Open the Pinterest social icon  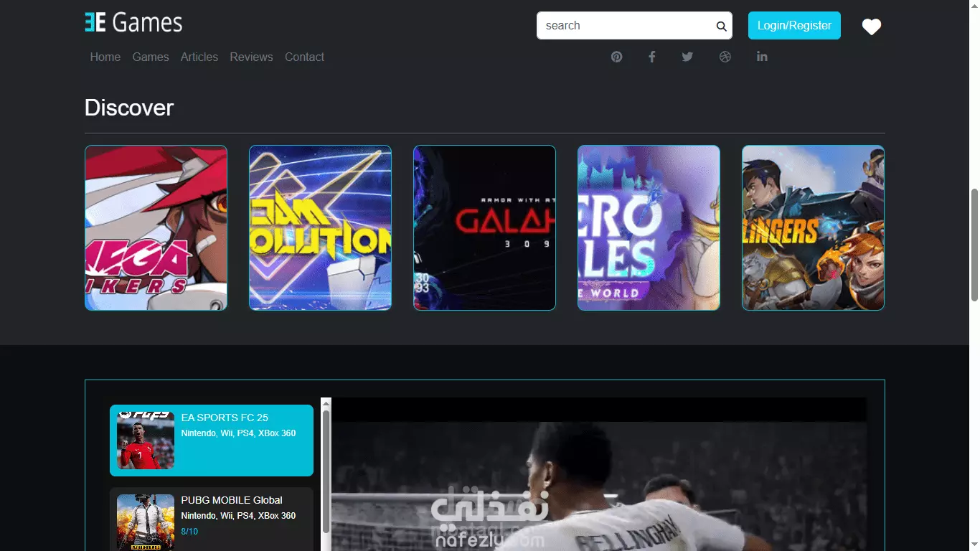(x=617, y=57)
